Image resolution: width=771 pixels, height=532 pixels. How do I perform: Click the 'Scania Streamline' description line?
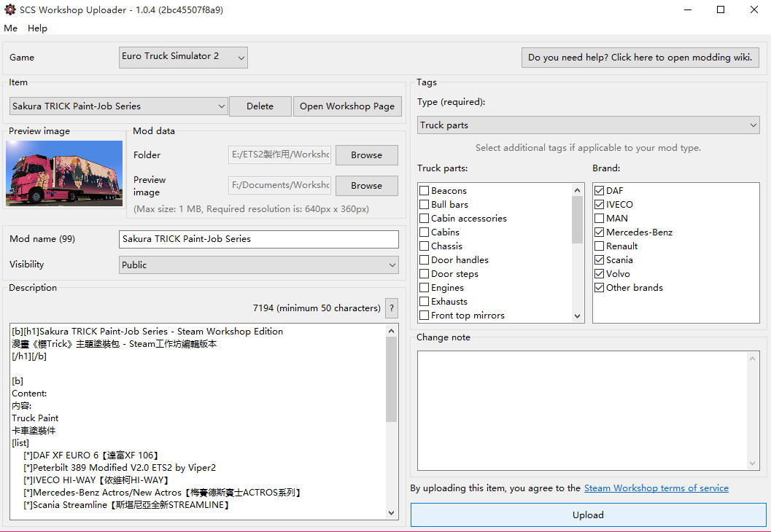126,505
